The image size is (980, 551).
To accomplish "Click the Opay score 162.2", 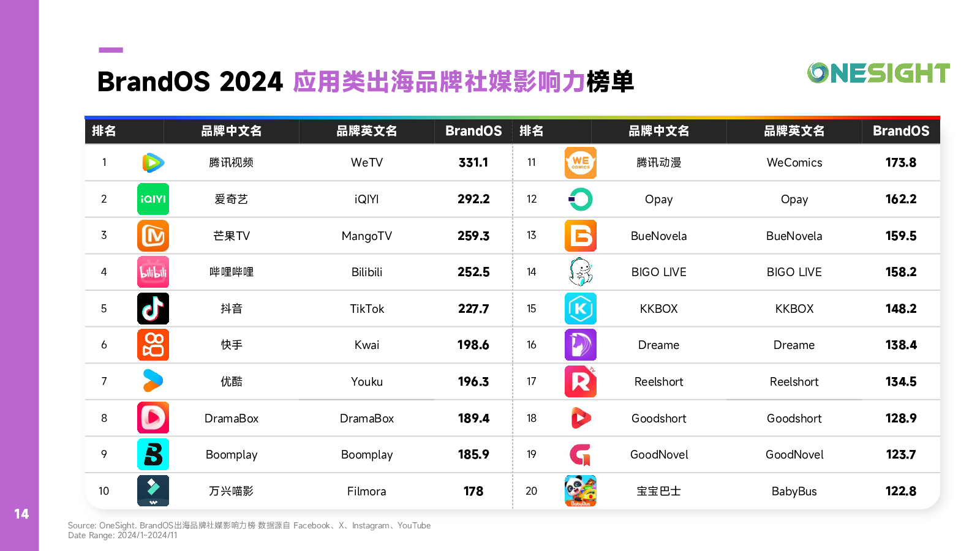I will pos(901,199).
